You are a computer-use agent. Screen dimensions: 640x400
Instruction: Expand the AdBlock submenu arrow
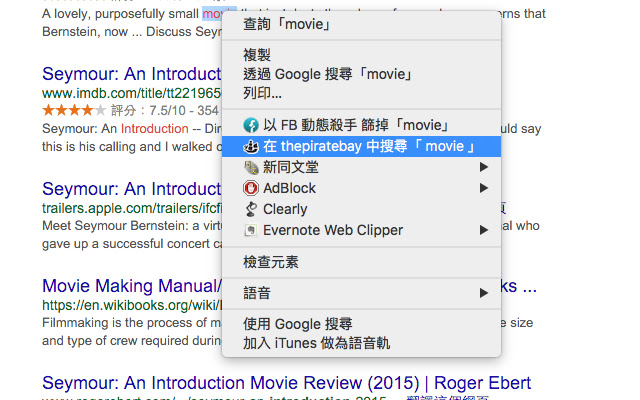click(484, 188)
